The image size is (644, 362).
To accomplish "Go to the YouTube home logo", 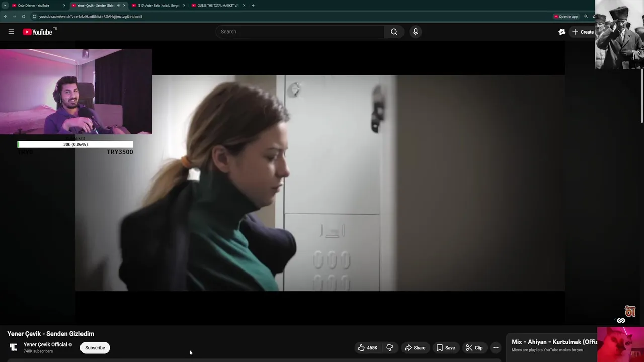I will click(38, 32).
